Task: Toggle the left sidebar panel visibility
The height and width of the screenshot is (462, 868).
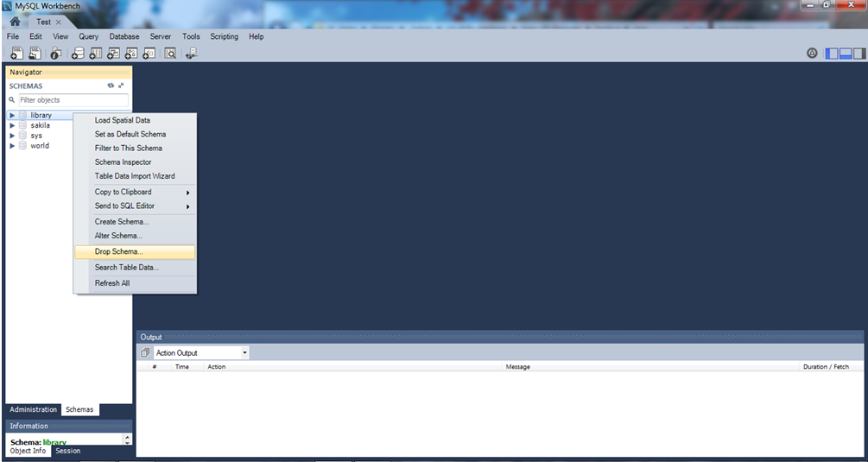Action: (x=832, y=54)
